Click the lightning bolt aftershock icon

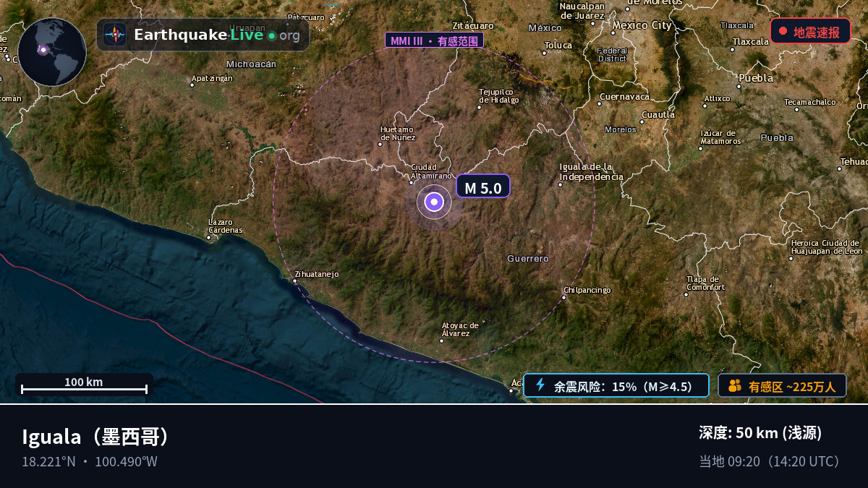pyautogui.click(x=540, y=385)
